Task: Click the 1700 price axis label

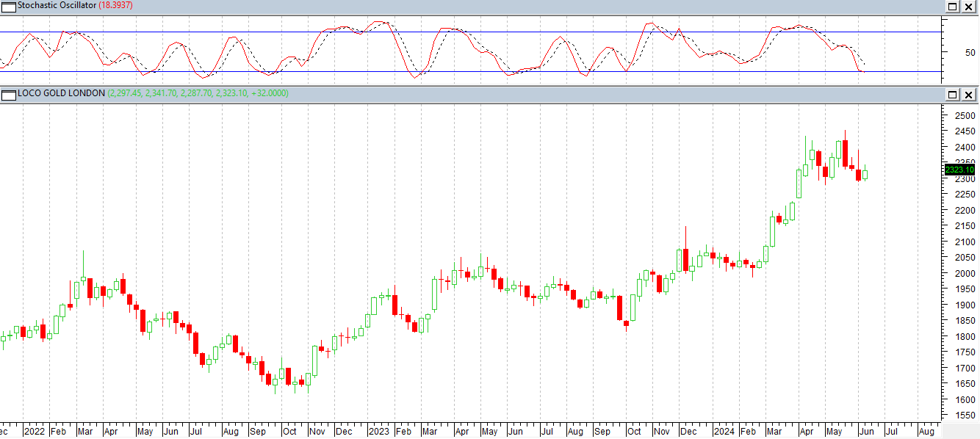Action: [x=965, y=369]
